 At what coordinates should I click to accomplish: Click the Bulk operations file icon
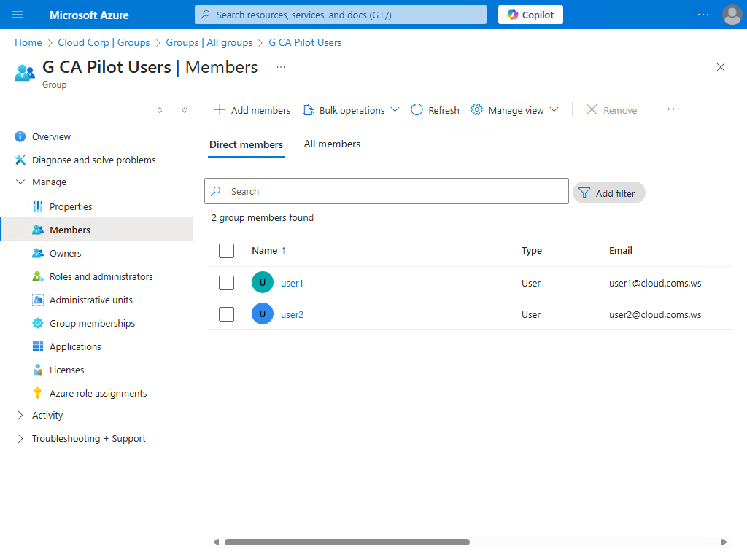click(x=309, y=110)
